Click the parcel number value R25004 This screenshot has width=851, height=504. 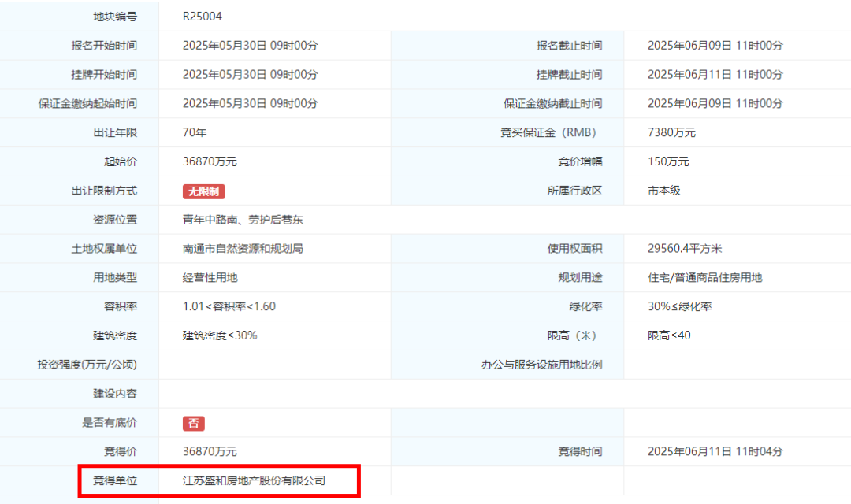(203, 17)
